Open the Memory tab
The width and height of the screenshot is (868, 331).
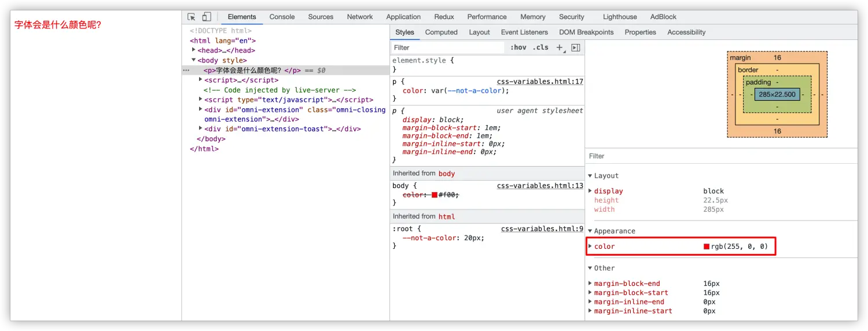pos(532,17)
